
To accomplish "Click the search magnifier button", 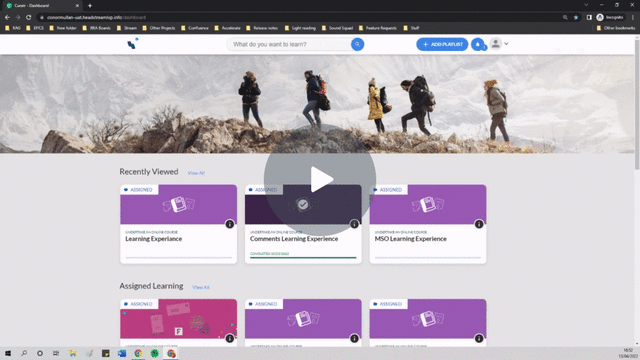I will (357, 44).
